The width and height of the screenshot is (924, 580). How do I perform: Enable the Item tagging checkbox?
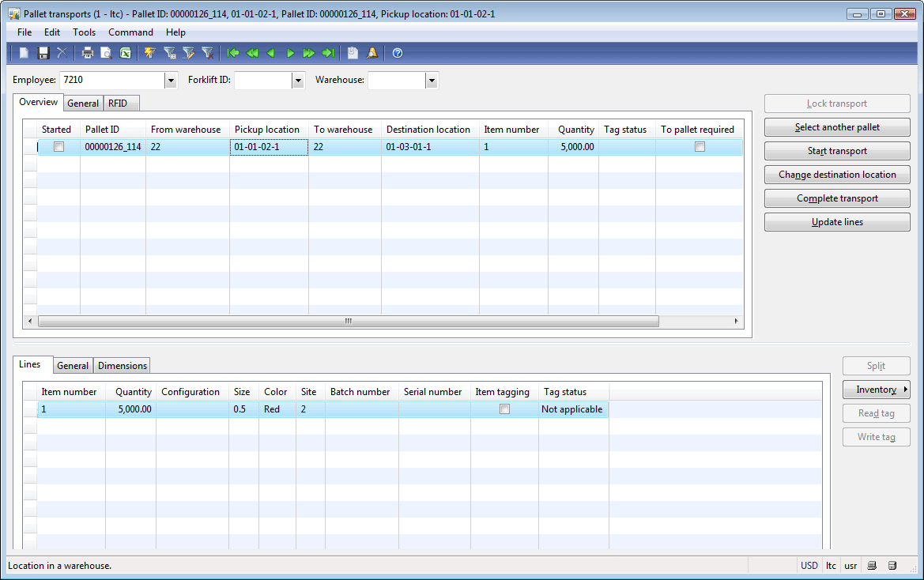(504, 409)
